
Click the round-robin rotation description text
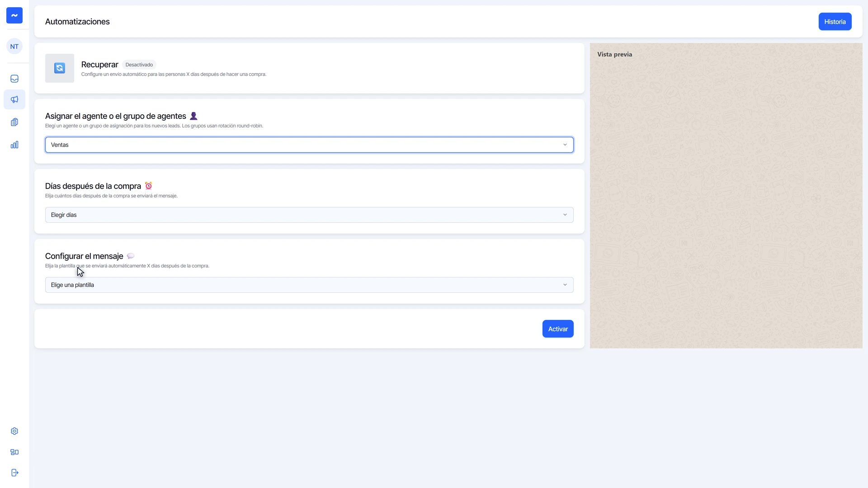[154, 126]
